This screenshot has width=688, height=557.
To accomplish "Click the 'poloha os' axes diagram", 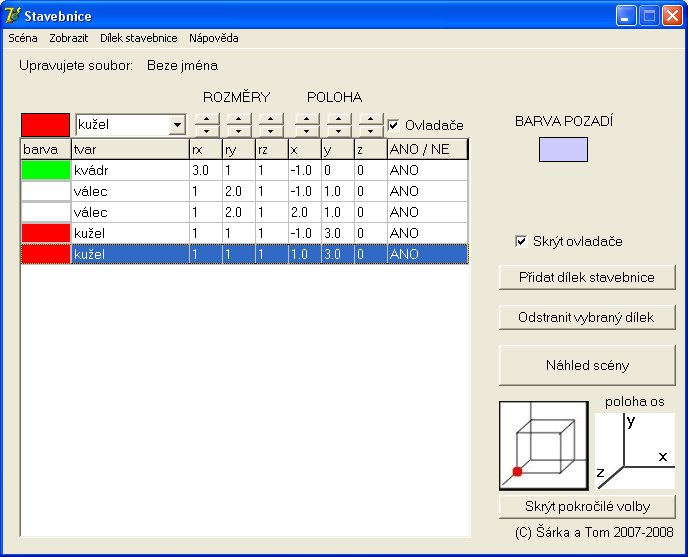I will [x=635, y=449].
